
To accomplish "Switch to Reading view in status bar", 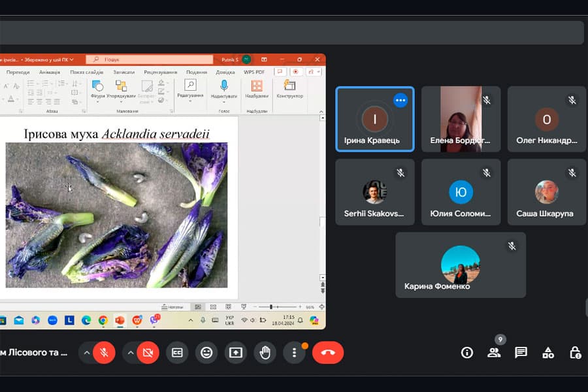I will [x=228, y=307].
